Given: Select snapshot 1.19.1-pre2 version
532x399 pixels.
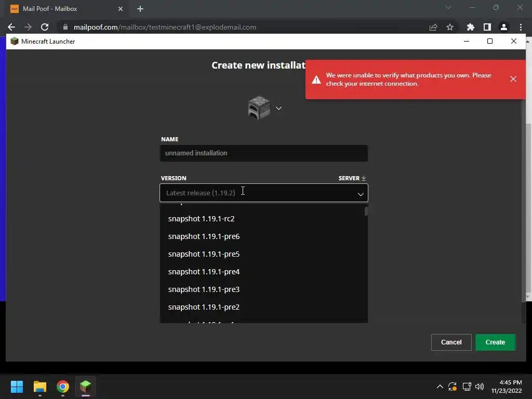Looking at the screenshot, I should (263, 307).
